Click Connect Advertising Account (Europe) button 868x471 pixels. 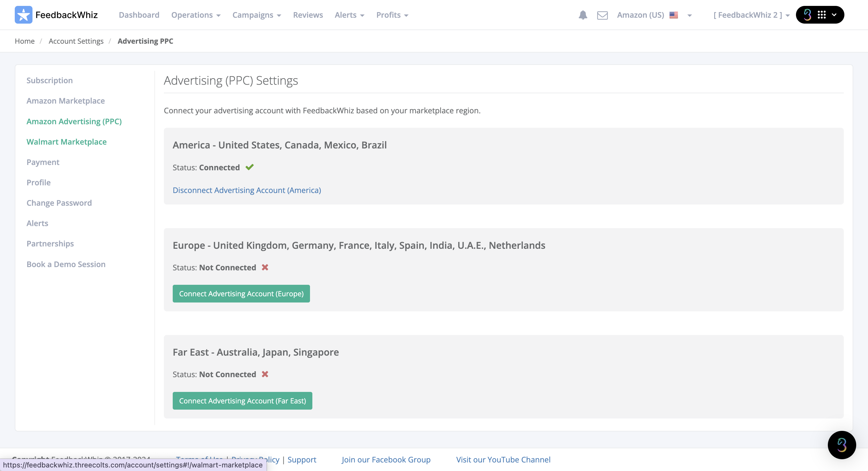(x=241, y=293)
